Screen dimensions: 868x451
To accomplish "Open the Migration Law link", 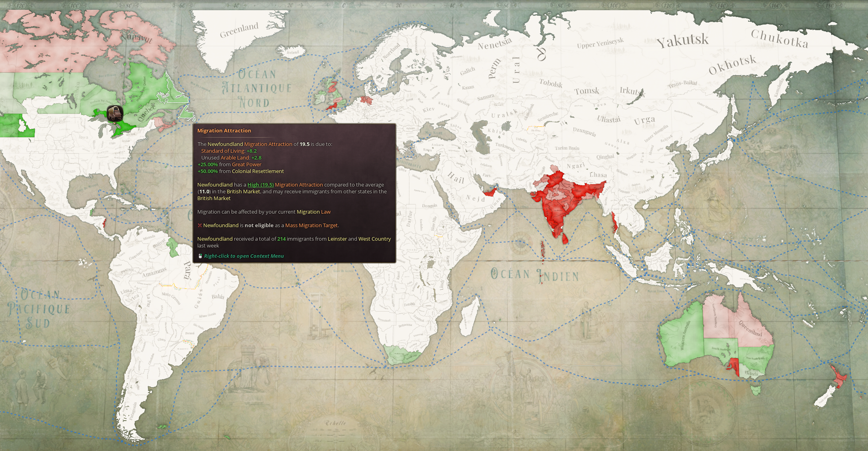I will [x=313, y=212].
